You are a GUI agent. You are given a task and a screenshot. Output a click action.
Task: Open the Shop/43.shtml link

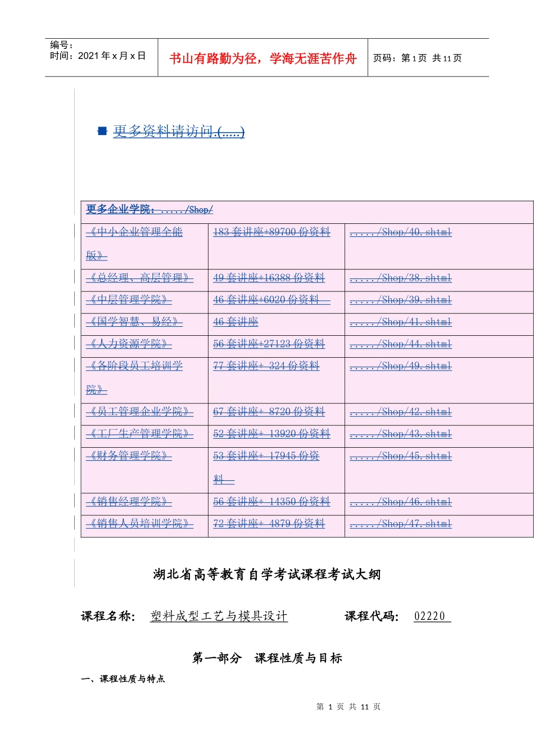point(401,434)
